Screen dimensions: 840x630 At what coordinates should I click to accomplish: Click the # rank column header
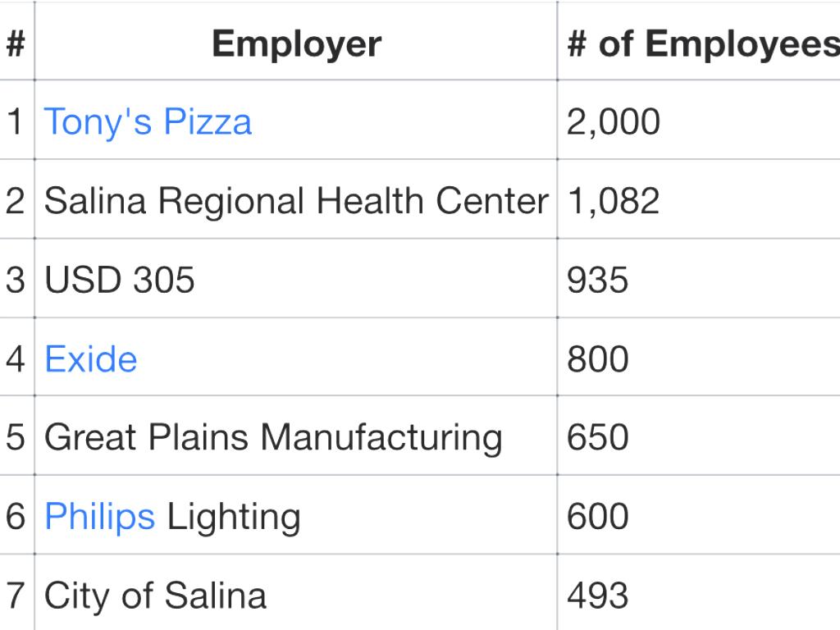15,43
